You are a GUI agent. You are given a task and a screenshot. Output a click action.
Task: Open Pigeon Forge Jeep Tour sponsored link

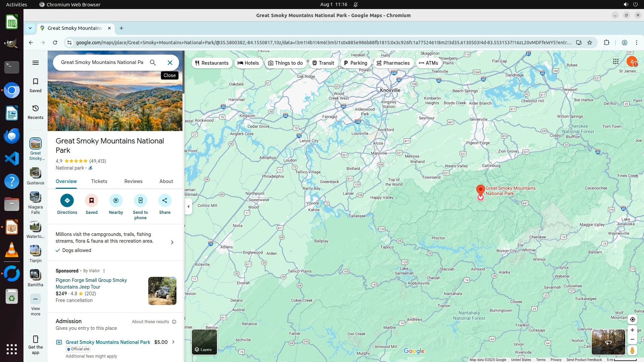coord(91,283)
